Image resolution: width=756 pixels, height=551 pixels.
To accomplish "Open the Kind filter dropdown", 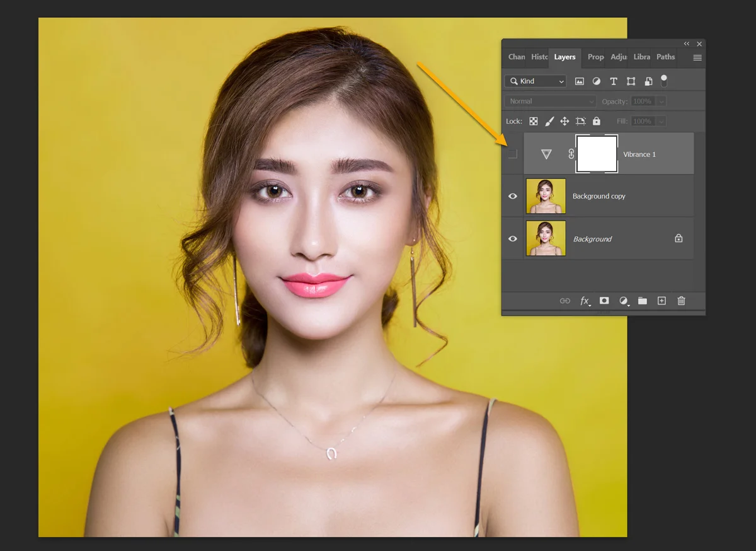I will click(x=535, y=81).
